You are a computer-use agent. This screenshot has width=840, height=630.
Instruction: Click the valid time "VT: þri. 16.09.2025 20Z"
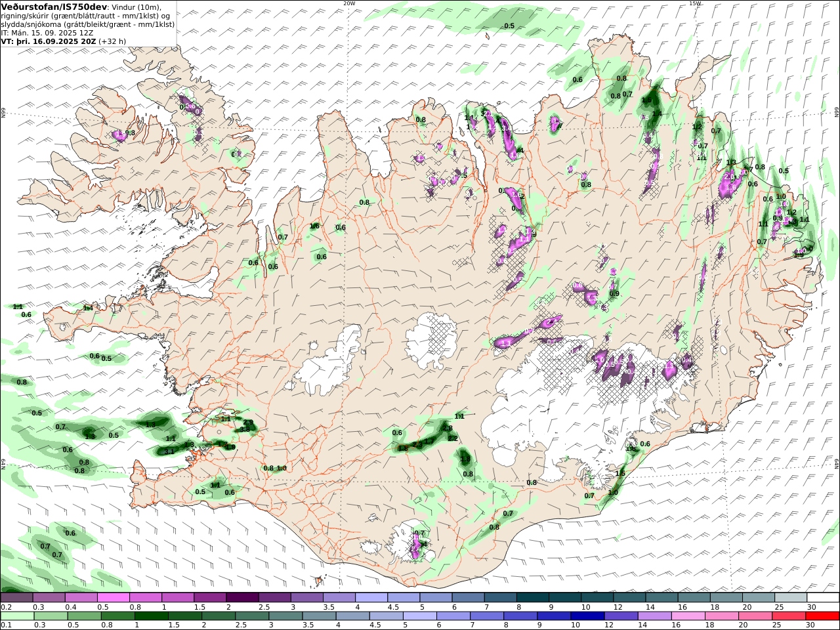tap(49, 41)
